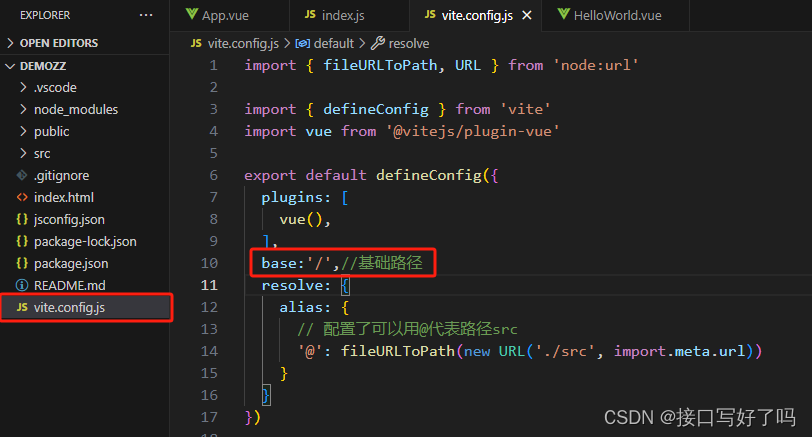Close the vite.config.js tab
Image resolution: width=812 pixels, height=437 pixels.
(527, 16)
